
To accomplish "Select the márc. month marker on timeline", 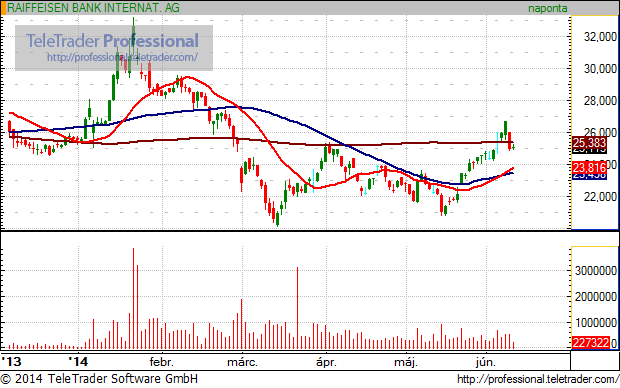I will (x=242, y=362).
